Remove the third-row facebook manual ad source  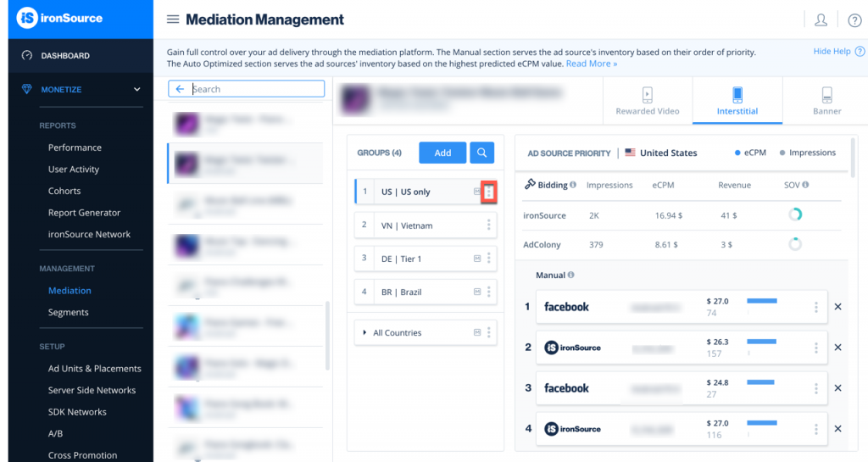pos(838,388)
